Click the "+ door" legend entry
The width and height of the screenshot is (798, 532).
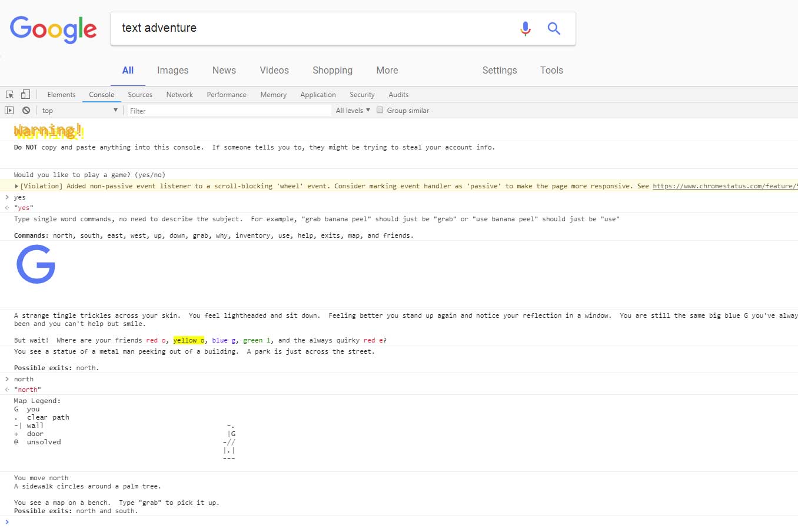pos(29,434)
